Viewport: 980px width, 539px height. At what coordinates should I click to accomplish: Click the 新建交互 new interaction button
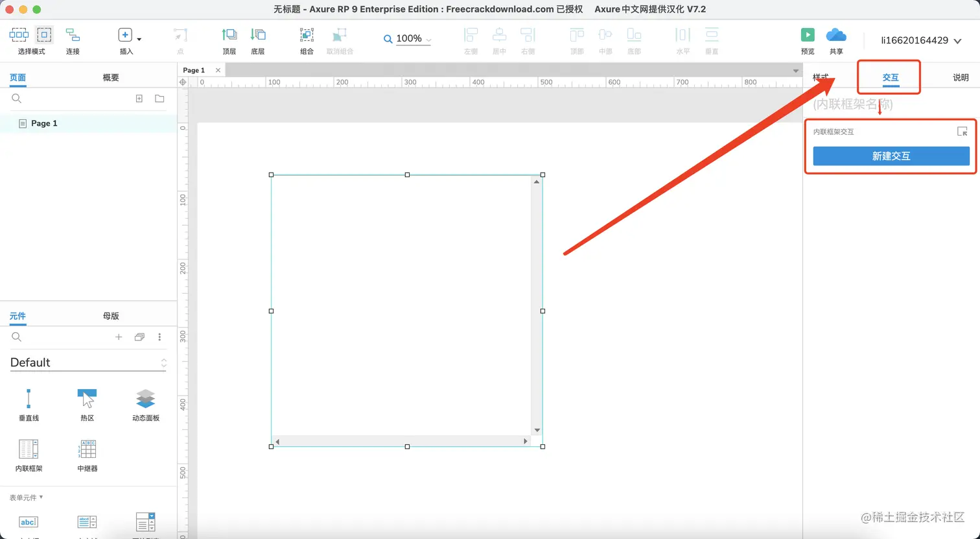pos(891,156)
